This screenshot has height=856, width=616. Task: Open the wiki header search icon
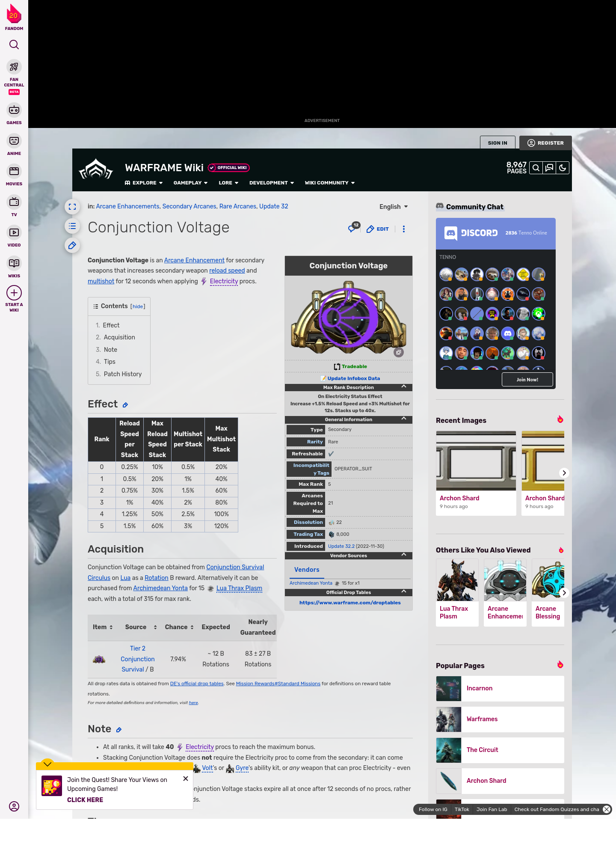[536, 168]
